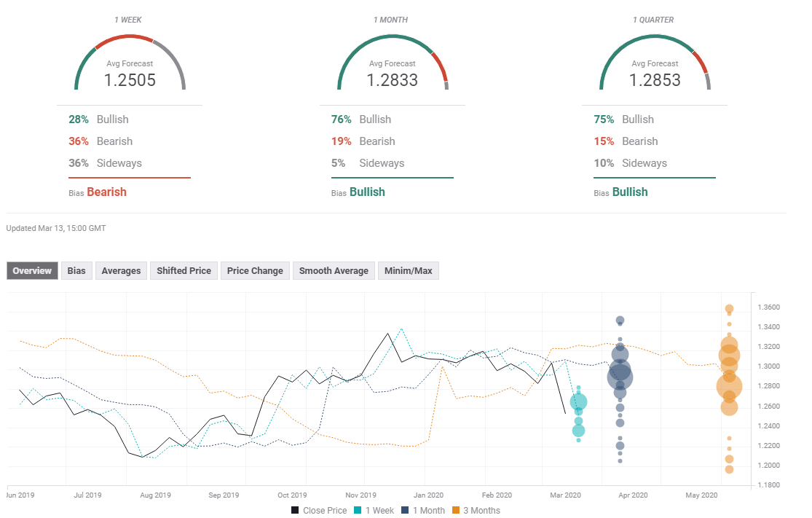Switch to the Bias tab
This screenshot has height=518, width=812.
76,270
